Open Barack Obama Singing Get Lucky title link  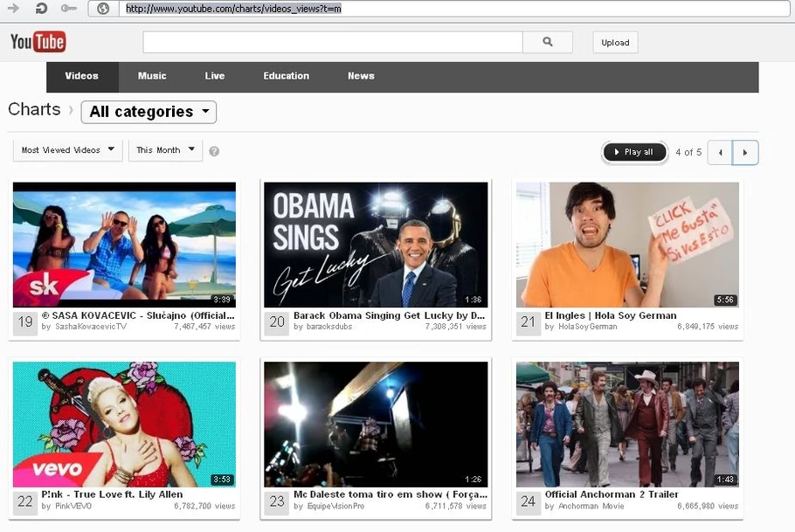coord(389,315)
